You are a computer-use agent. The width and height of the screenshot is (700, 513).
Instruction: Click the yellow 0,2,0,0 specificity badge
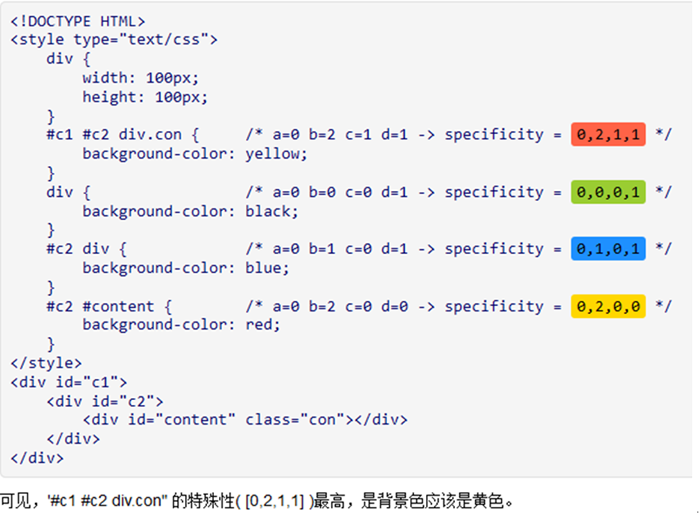coord(608,306)
